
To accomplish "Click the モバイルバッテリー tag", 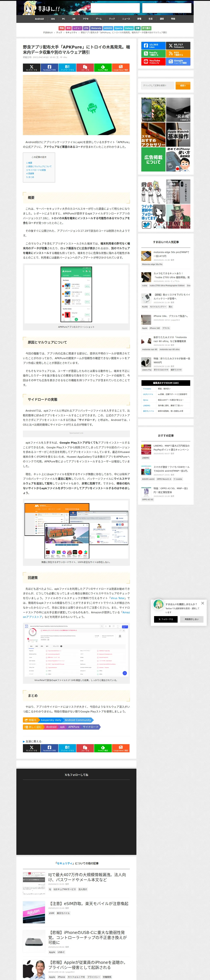I will [x=158, y=307].
